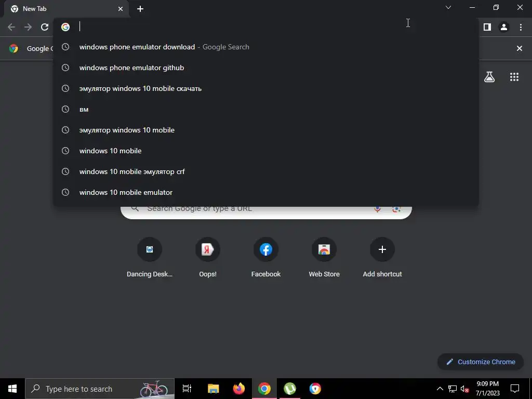Close the New Tab tab
The width and height of the screenshot is (532, 399).
point(121,9)
